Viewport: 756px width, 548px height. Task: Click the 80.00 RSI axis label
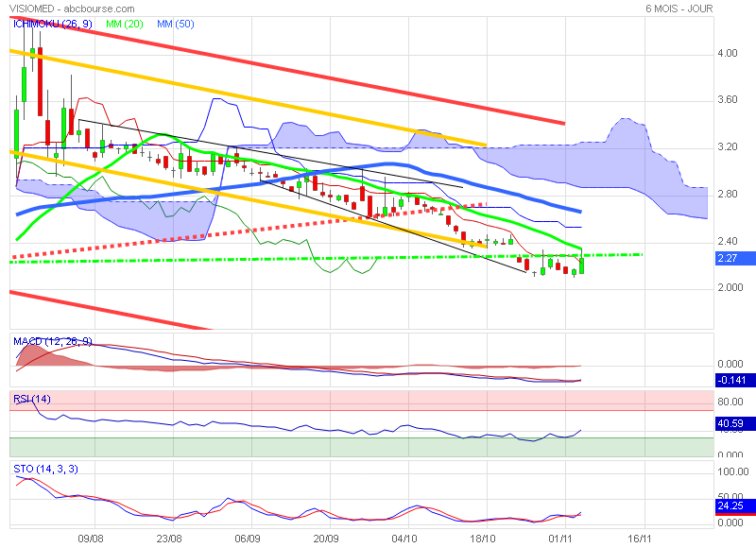tap(730, 402)
